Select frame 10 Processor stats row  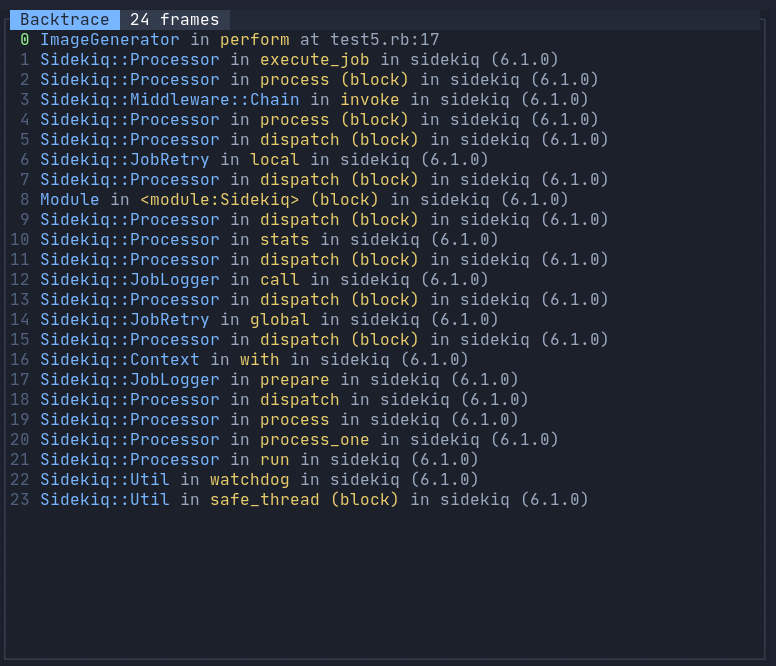click(x=385, y=239)
